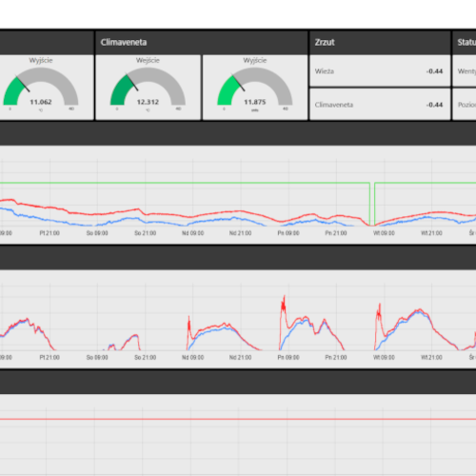Screen dimensions: 476x476
Task: Click the Nd 09:00 label on second chart
Action: pos(192,358)
